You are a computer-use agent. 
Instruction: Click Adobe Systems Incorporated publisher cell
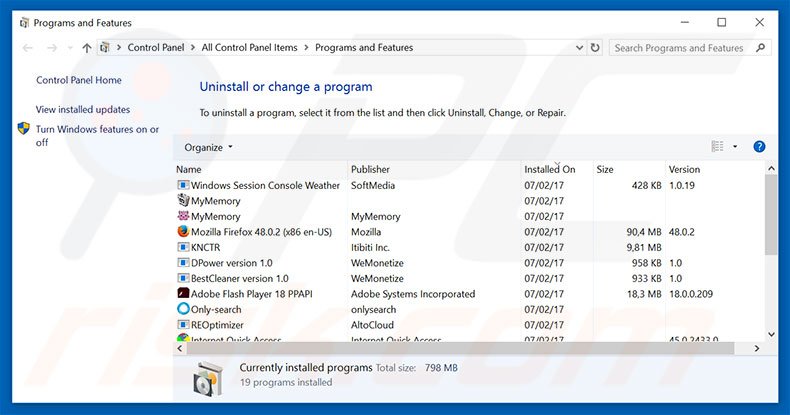(x=413, y=294)
